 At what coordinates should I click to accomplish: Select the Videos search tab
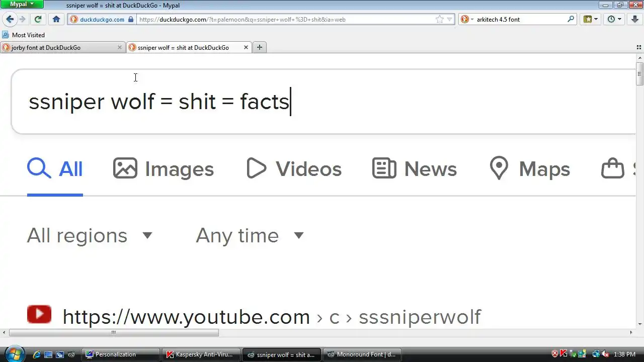(294, 169)
